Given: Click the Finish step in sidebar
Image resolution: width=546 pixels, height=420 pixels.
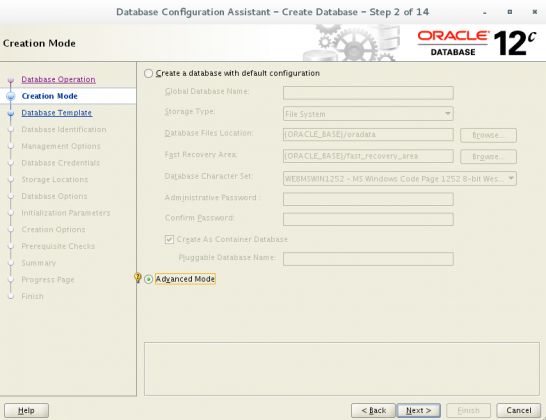Looking at the screenshot, I should click(32, 296).
